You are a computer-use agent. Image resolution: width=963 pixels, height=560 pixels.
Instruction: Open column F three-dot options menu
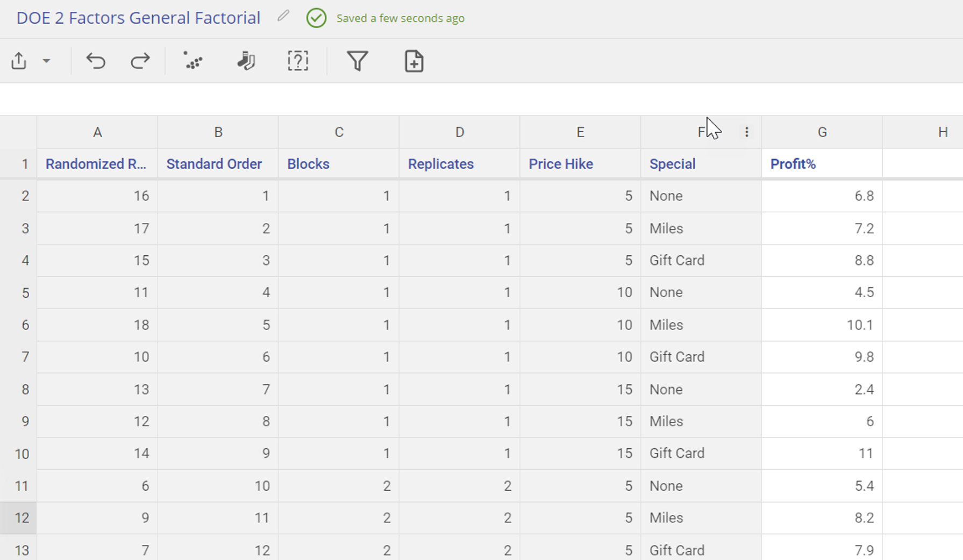[x=746, y=132]
